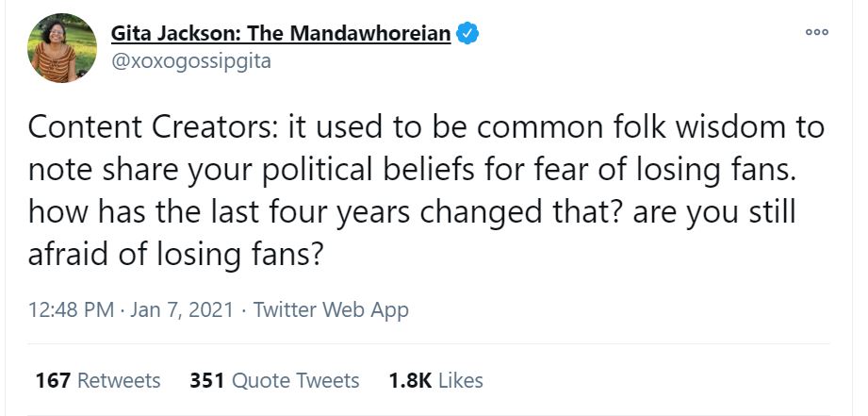Click tweet line starting 'how has the last'
This screenshot has width=868, height=416.
coord(412,211)
